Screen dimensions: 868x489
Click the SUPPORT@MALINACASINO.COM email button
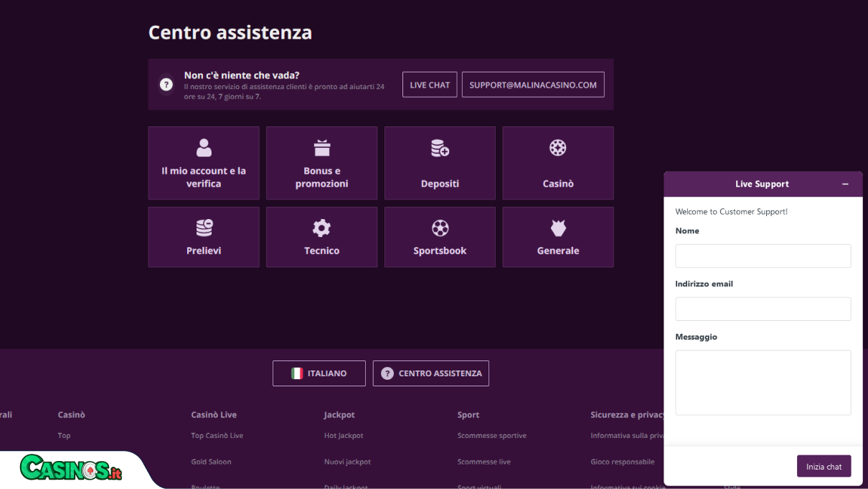click(x=533, y=85)
